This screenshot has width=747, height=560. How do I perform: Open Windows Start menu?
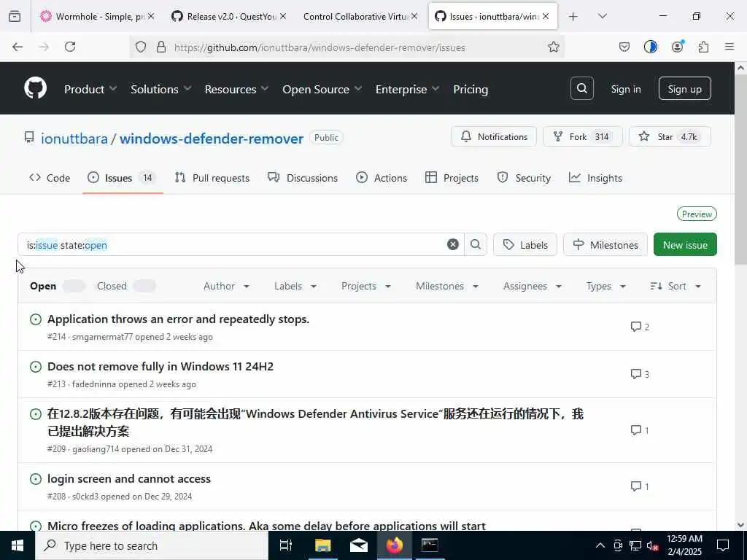pyautogui.click(x=18, y=545)
